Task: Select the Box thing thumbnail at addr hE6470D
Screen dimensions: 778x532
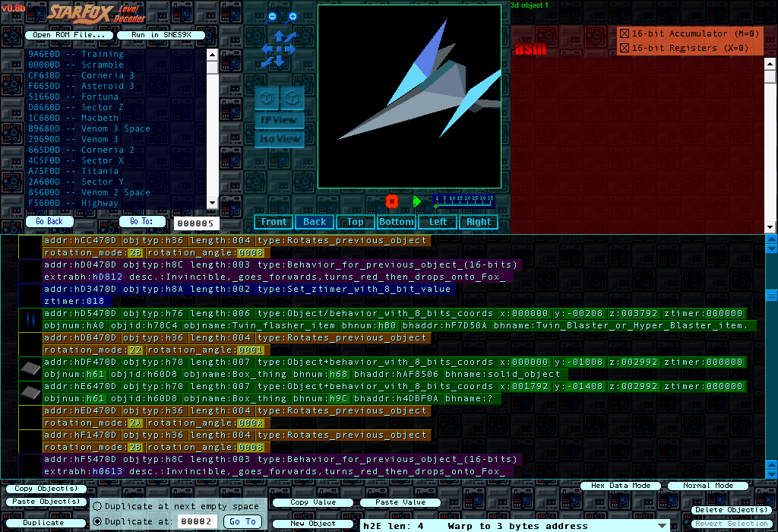Action: [30, 393]
